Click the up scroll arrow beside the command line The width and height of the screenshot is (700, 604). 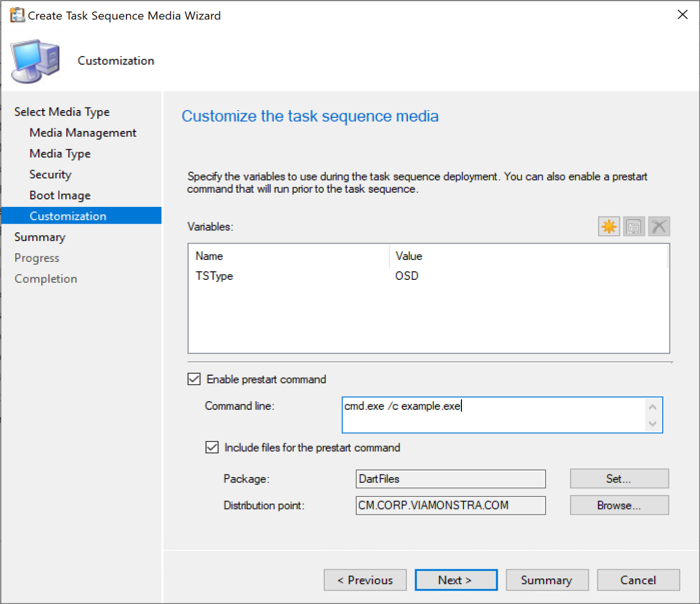click(x=653, y=406)
